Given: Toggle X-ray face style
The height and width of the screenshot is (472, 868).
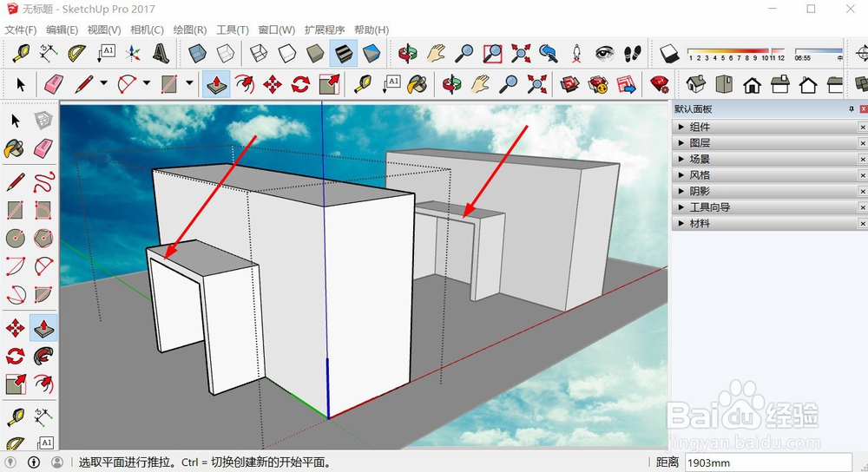Looking at the screenshot, I should (x=197, y=53).
